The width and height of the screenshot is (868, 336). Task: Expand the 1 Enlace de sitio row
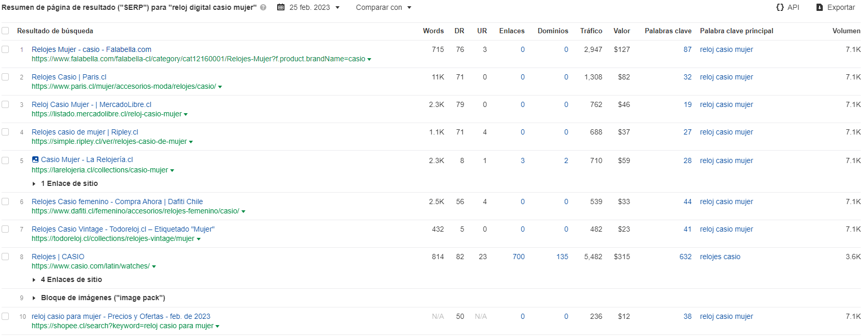65,183
